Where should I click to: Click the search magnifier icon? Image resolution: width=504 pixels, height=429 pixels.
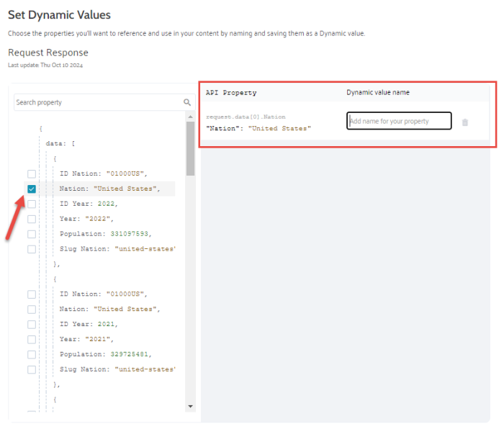point(187,103)
